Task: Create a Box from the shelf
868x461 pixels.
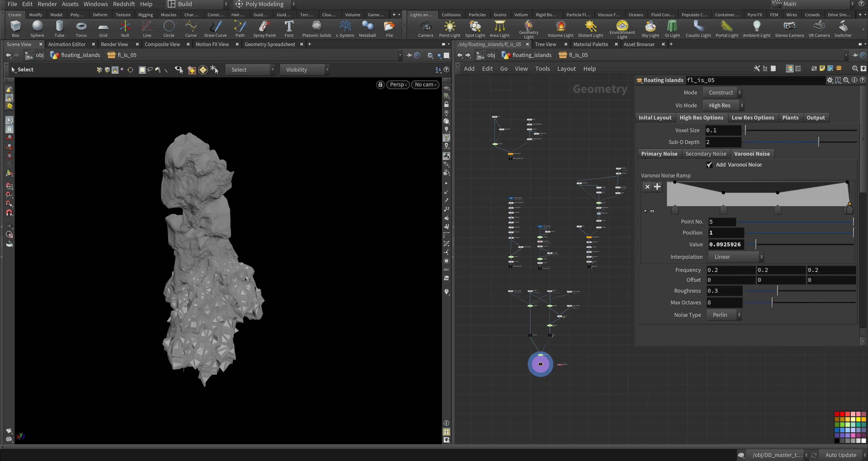Action: point(16,29)
